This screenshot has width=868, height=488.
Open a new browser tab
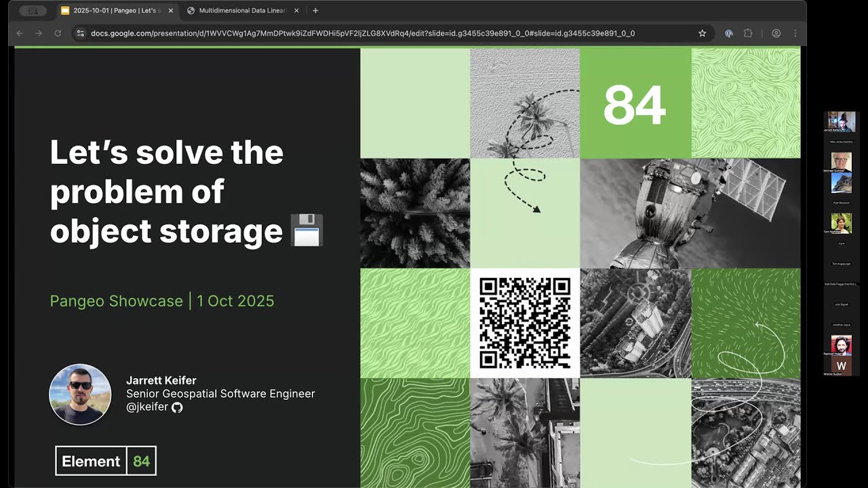(315, 11)
